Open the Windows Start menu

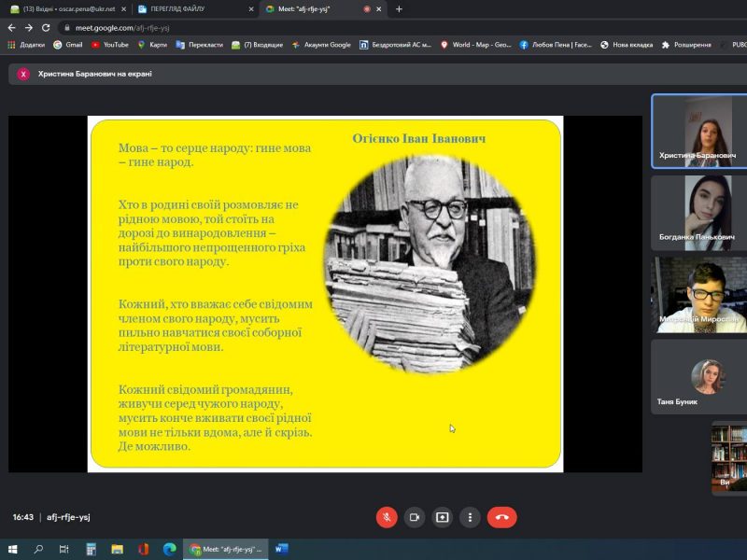coord(13,549)
